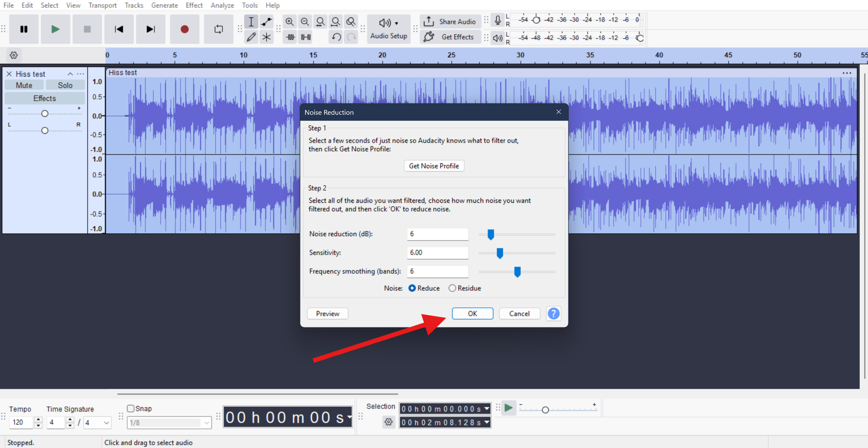Select the Draw tool
This screenshot has height=448, width=868.
coord(251,37)
